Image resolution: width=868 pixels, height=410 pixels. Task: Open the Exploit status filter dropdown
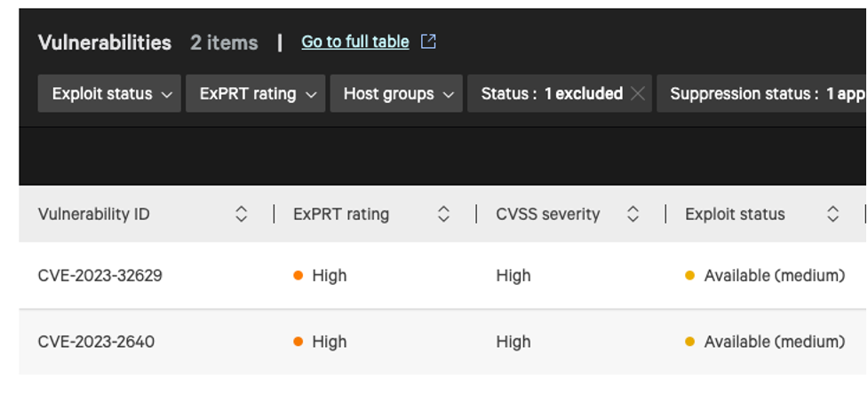(109, 93)
